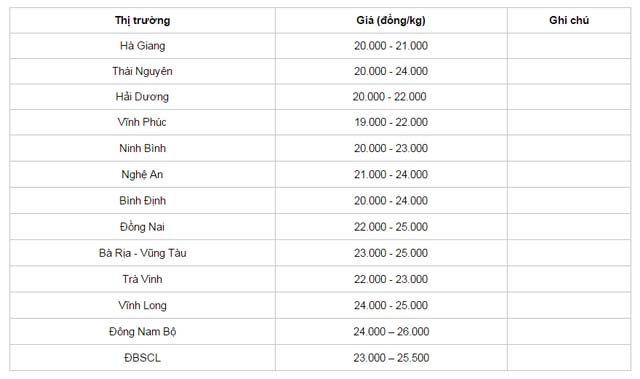Click the Hà Giang price 20.000 - 21.000
The height and width of the screenshot is (379, 640).
click(x=391, y=46)
